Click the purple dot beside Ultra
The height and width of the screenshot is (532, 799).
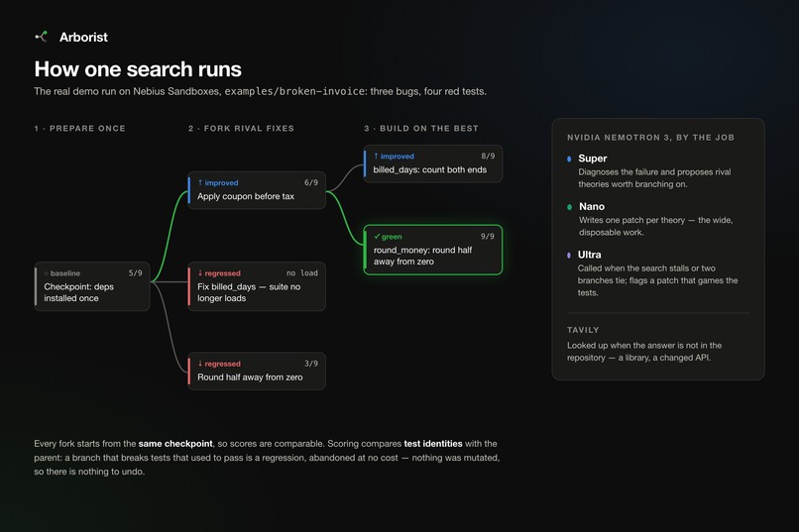pyautogui.click(x=569, y=255)
